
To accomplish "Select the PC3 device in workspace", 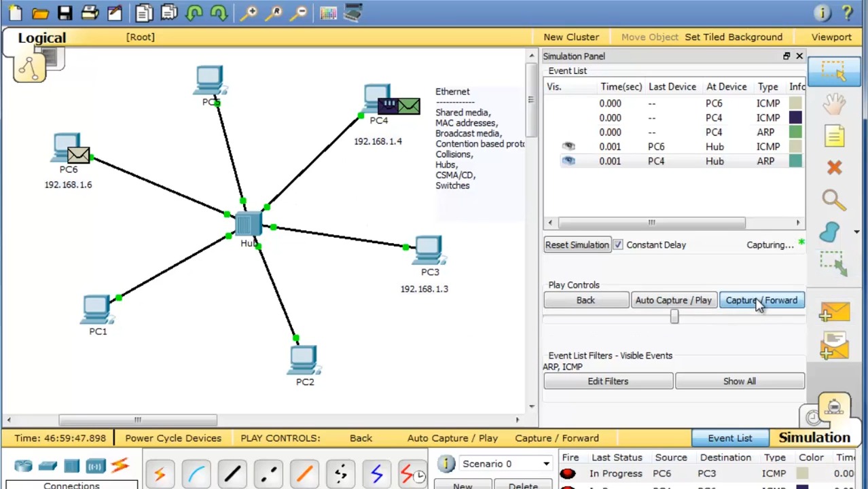I will (428, 251).
